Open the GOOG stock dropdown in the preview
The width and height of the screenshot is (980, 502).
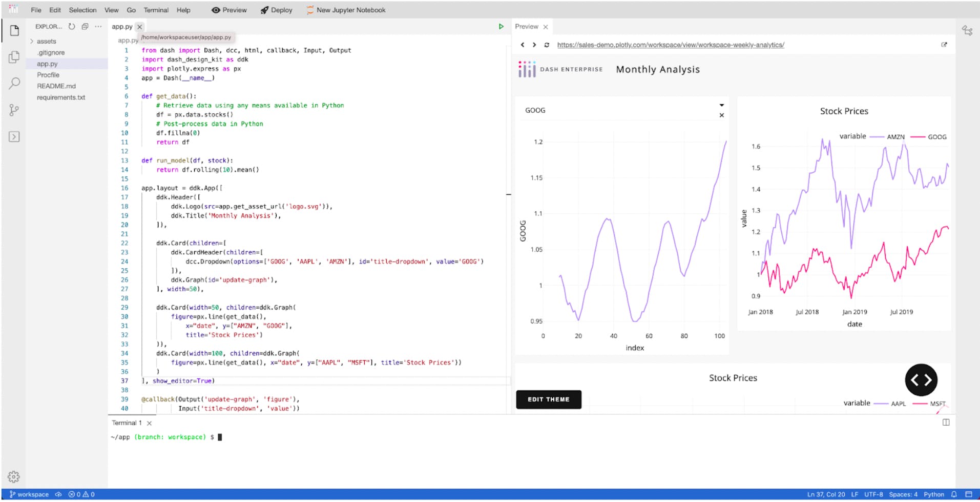tap(721, 105)
